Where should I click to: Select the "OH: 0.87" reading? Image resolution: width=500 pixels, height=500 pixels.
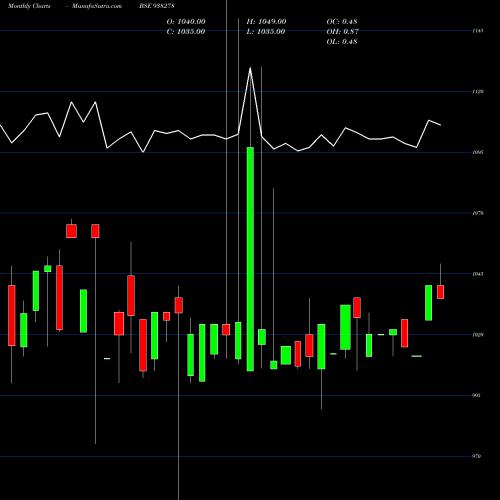343,32
